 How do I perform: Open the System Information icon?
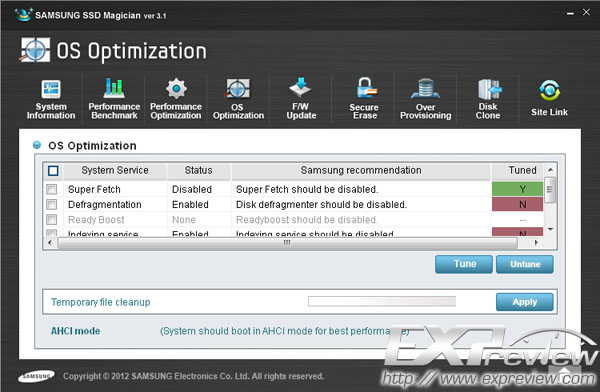[x=51, y=90]
